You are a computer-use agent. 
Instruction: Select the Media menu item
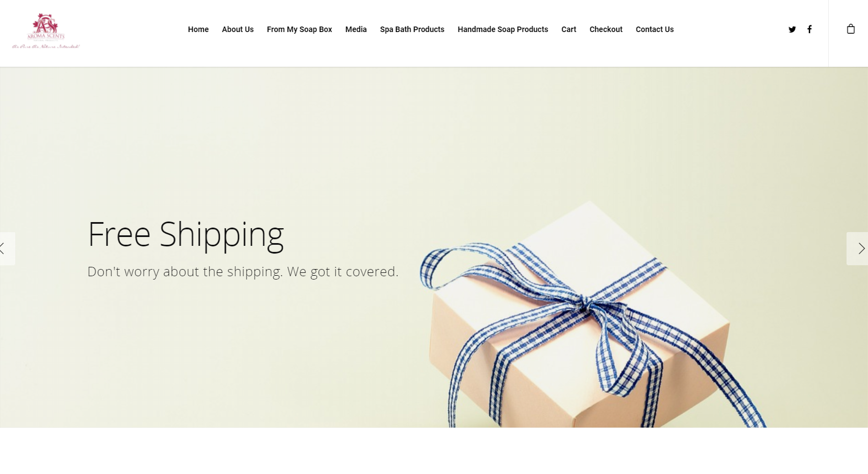356,29
